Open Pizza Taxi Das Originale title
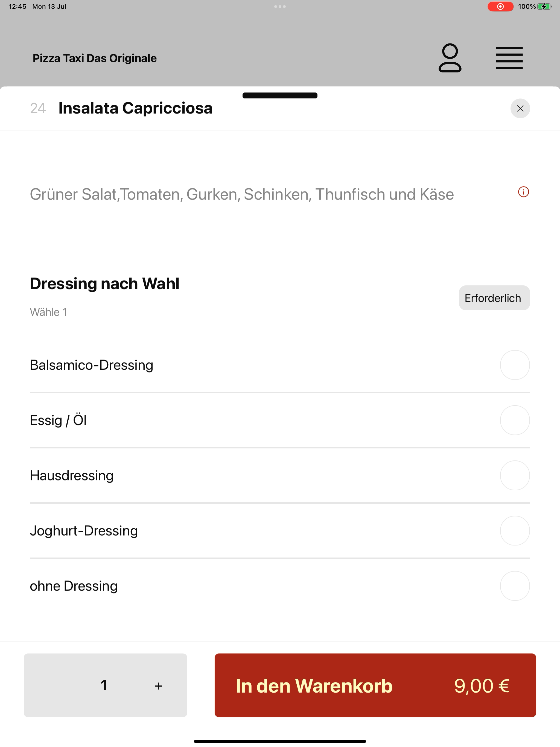This screenshot has height=747, width=560. coord(95,58)
